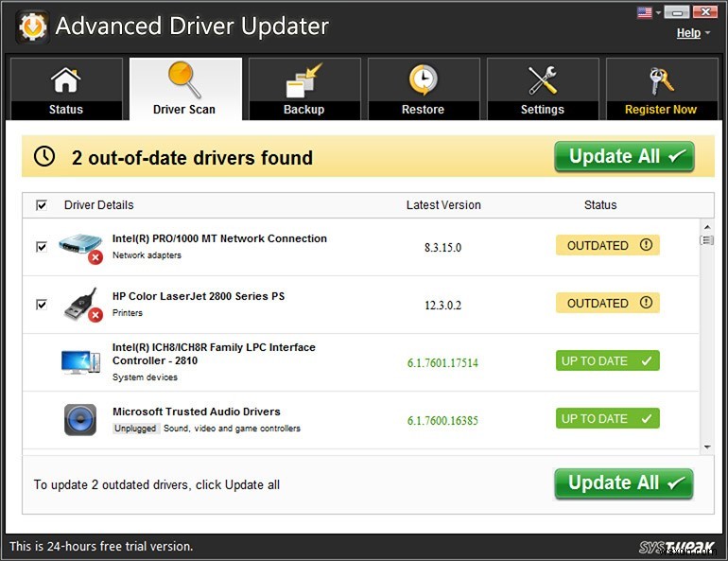Click the Advanced Driver Updater gear logo
Viewport: 728px width, 561px height.
32,26
